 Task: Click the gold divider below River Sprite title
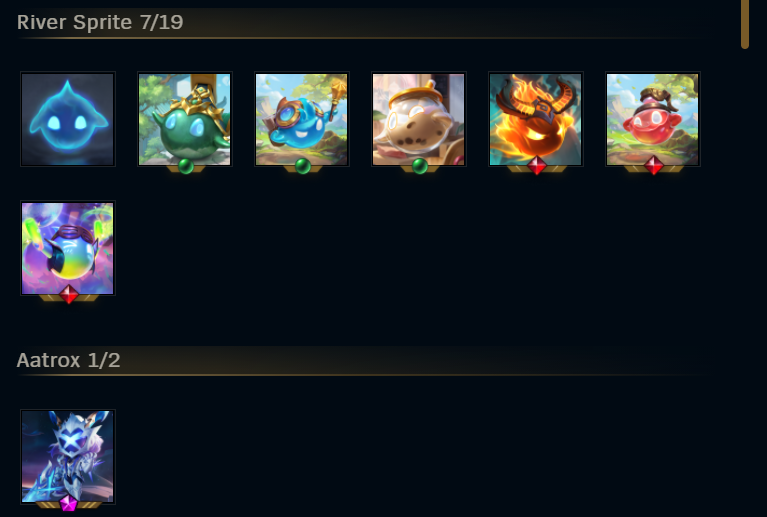362,38
